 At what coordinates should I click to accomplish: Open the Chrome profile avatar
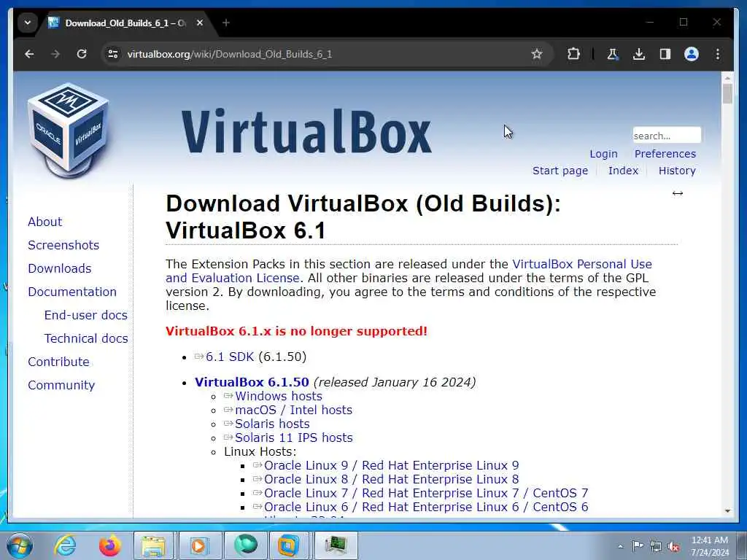coord(692,54)
